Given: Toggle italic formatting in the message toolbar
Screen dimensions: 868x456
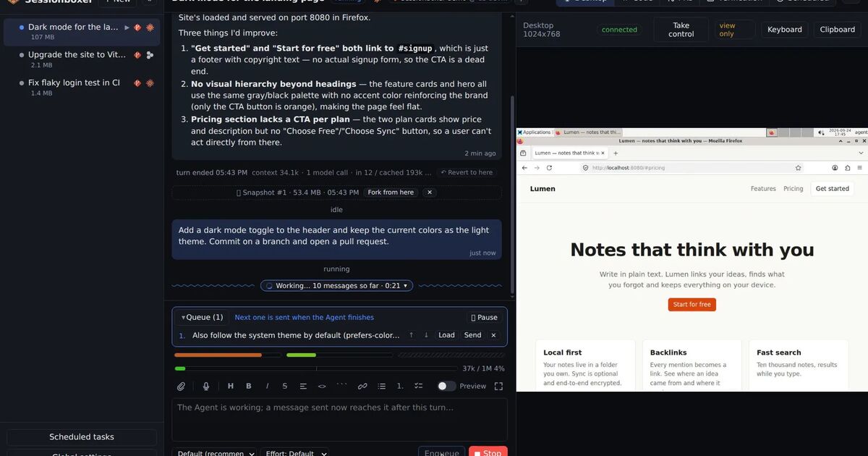Looking at the screenshot, I should (267, 386).
